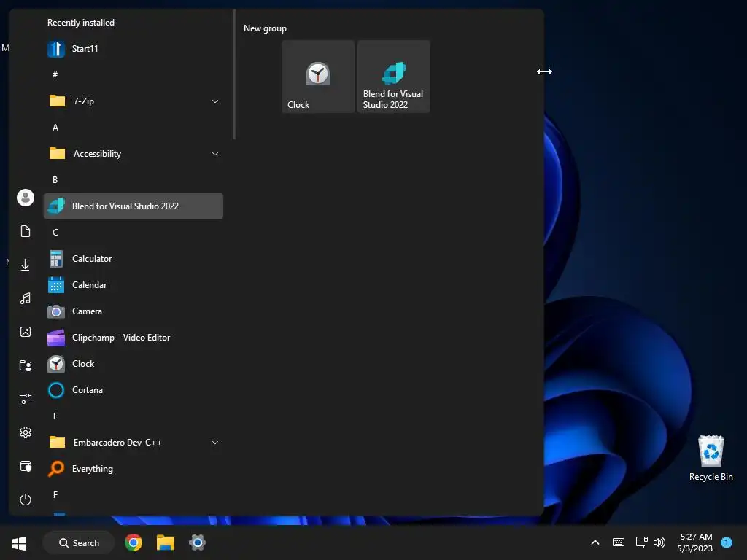This screenshot has width=747, height=560.
Task: Open the notification badge
Action: 727,542
